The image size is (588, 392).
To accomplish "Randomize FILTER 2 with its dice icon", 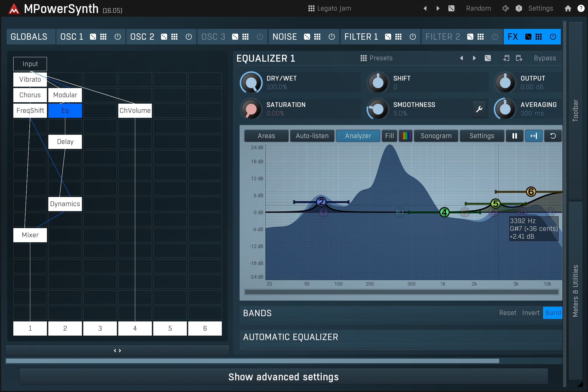I will [470, 37].
